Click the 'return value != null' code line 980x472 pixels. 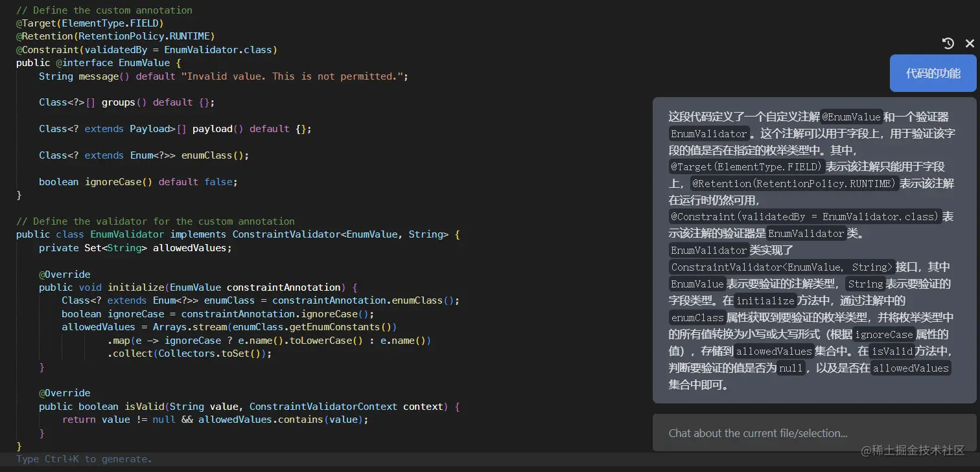215,420
